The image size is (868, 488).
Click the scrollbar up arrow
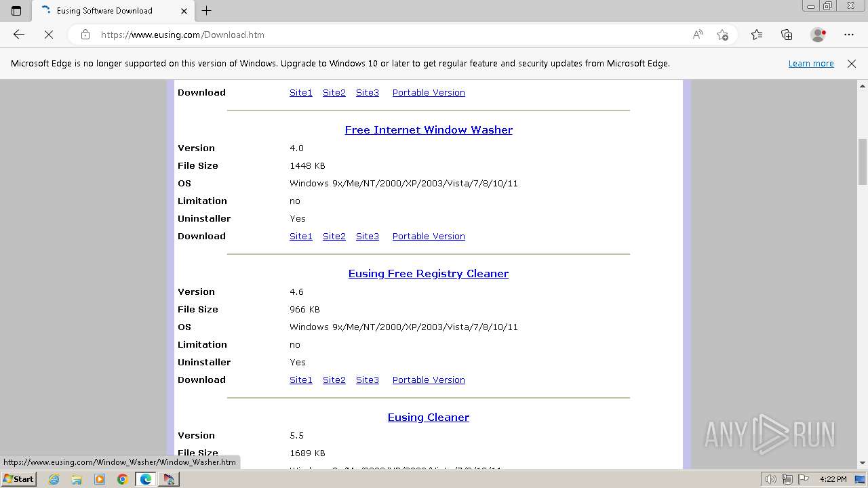[863, 86]
